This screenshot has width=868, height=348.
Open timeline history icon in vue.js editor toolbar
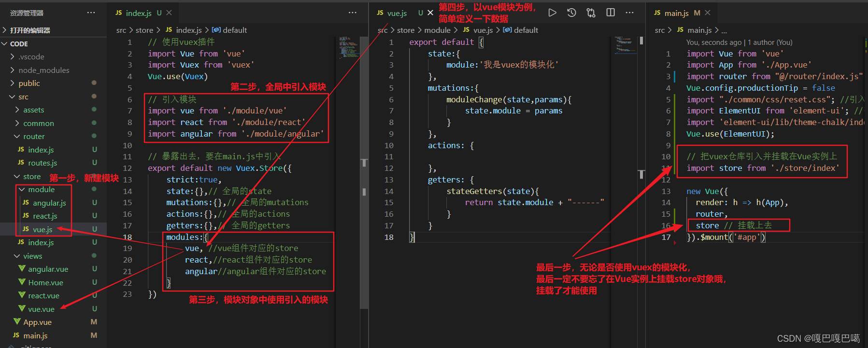[571, 13]
